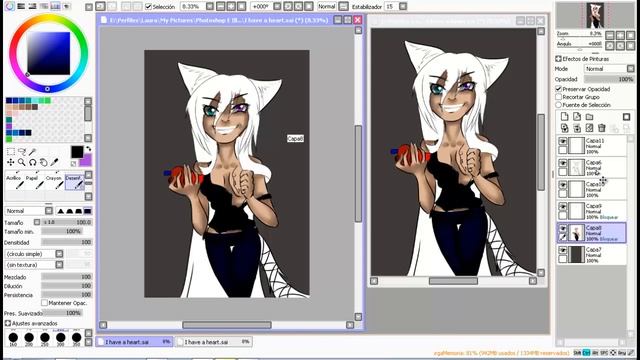This screenshot has height=360, width=640.
Task: Expand Ajustes avanzados section
Action: pos(8,323)
